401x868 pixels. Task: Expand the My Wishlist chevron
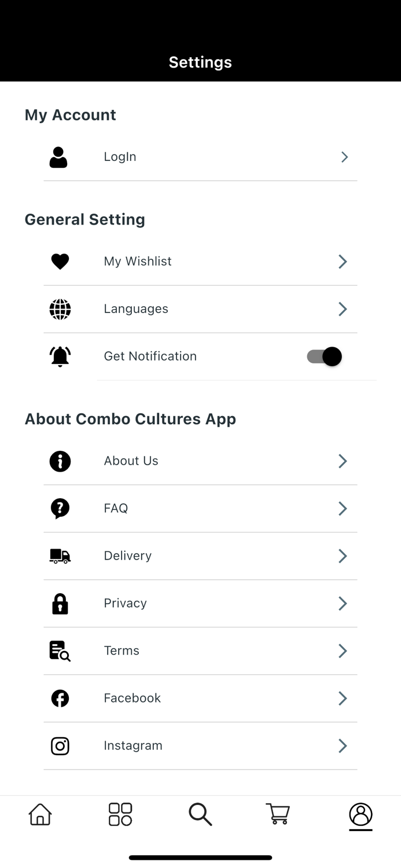(342, 261)
